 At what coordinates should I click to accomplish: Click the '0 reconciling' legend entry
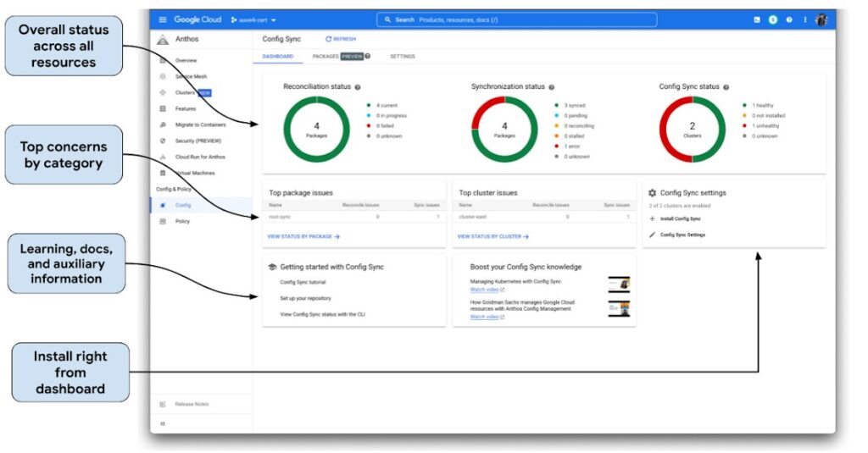(x=574, y=125)
